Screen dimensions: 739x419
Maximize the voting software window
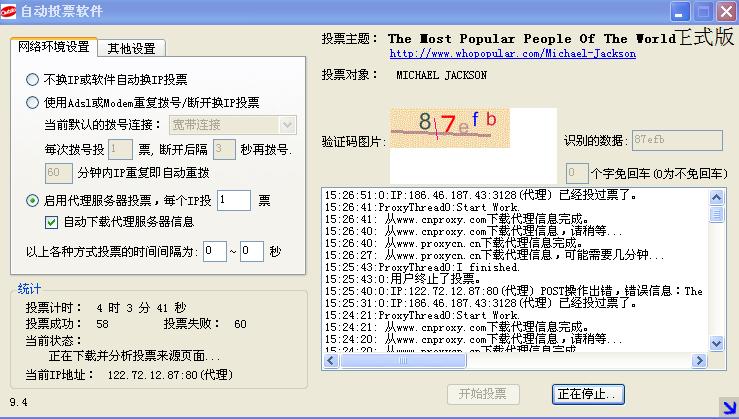pos(701,12)
